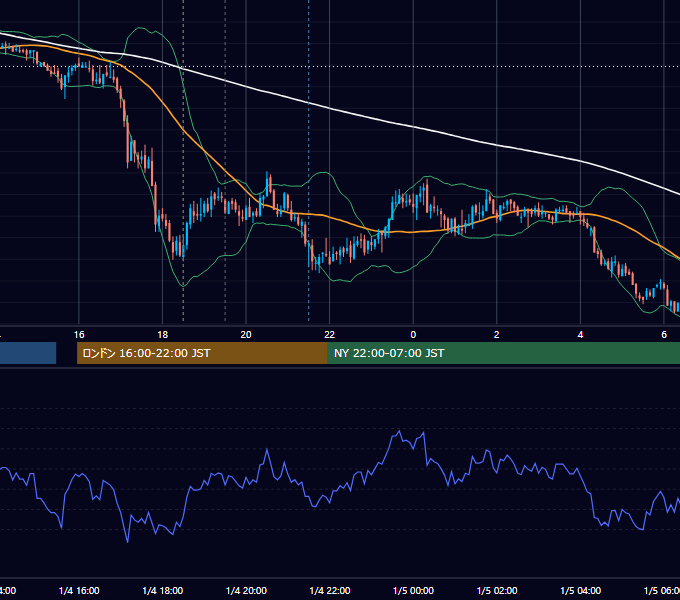Click the blue session bar left of ロンドン
This screenshot has width=680, height=600.
28,353
